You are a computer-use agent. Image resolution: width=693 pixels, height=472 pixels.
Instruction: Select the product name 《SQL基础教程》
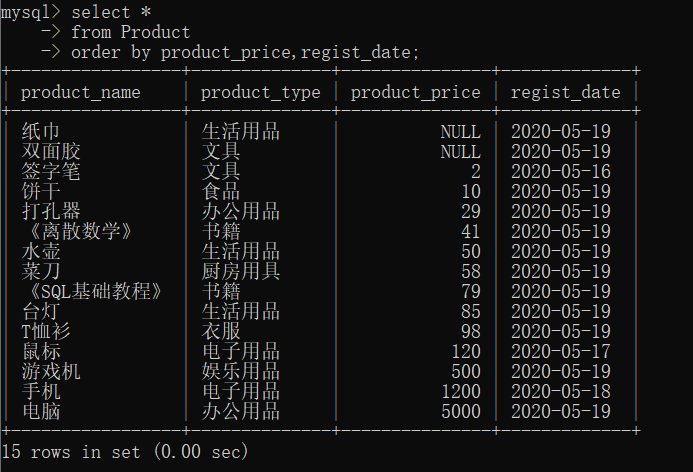tap(95, 291)
